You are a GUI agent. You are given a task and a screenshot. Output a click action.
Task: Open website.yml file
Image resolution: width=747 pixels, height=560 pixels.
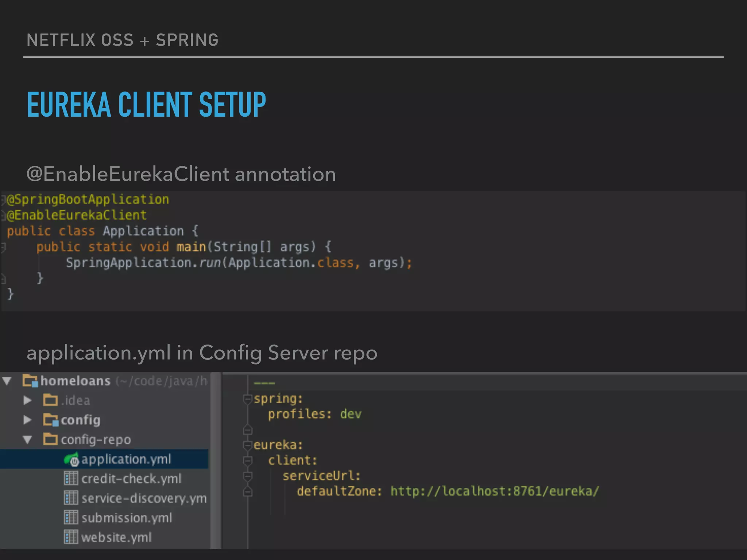(116, 537)
